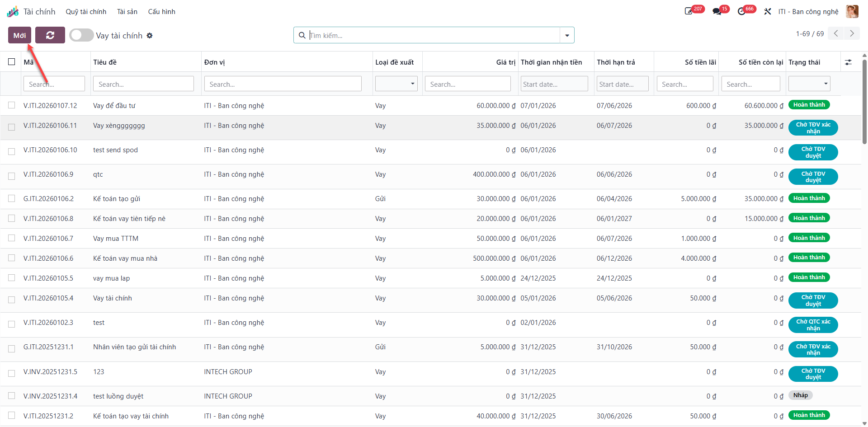Select row checkbox for V.INV.20251231.4
This screenshot has height=427, width=868.
[x=12, y=396]
